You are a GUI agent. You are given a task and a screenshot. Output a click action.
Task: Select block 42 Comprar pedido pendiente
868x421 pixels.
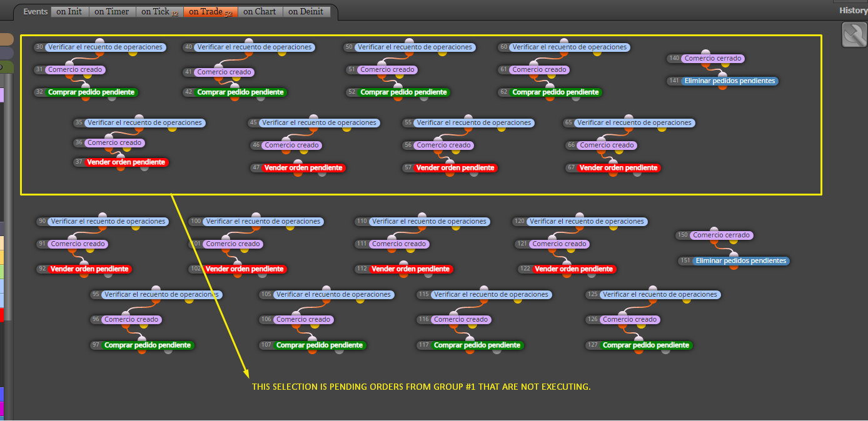point(235,92)
